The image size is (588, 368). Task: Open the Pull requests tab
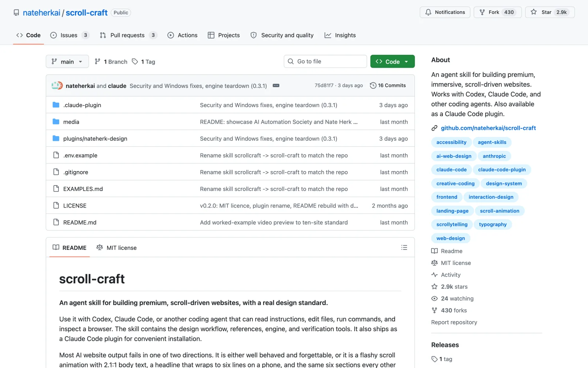[x=128, y=35]
